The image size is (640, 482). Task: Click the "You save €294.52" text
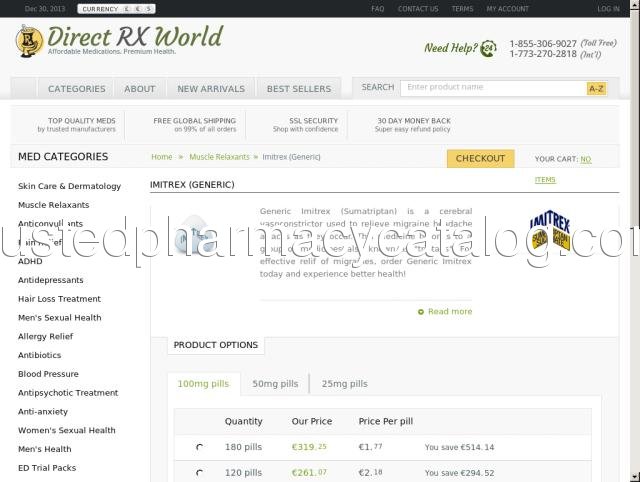pyautogui.click(x=459, y=473)
